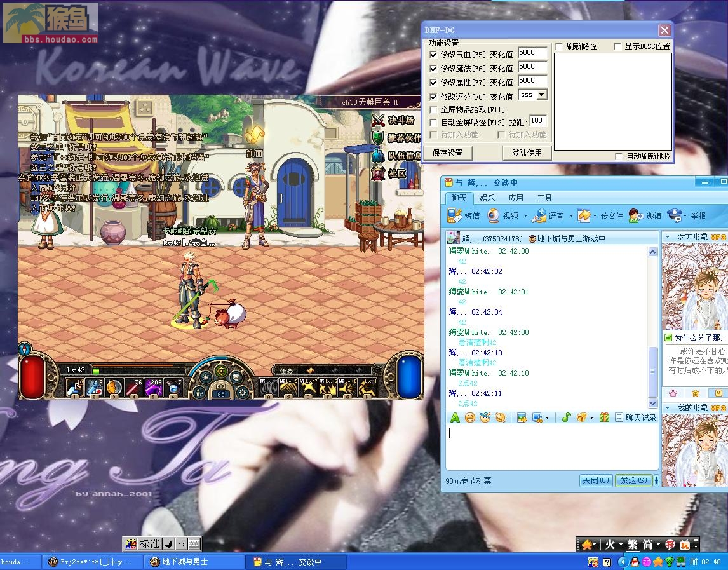
Task: Click the 保存设置 button
Action: click(448, 153)
